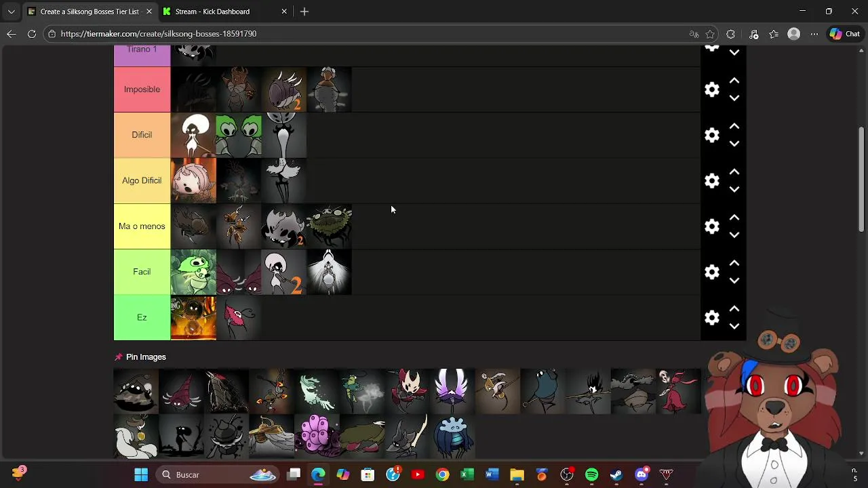This screenshot has height=488, width=868.
Task: Pick the purple-winged boss from the pool
Action: [452, 391]
